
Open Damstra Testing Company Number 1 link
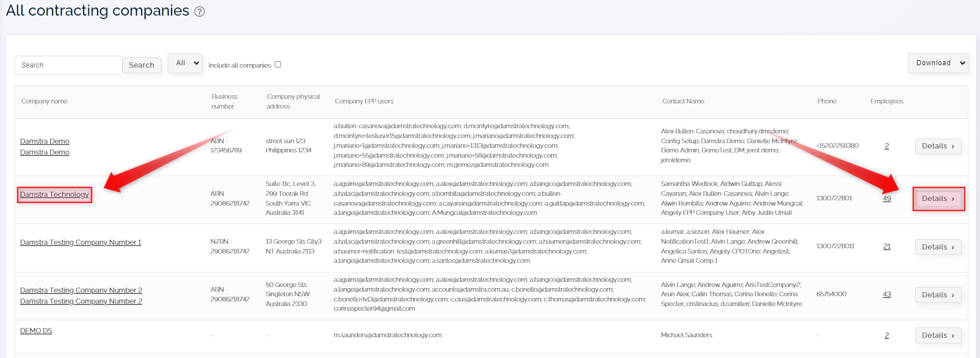[x=80, y=243]
